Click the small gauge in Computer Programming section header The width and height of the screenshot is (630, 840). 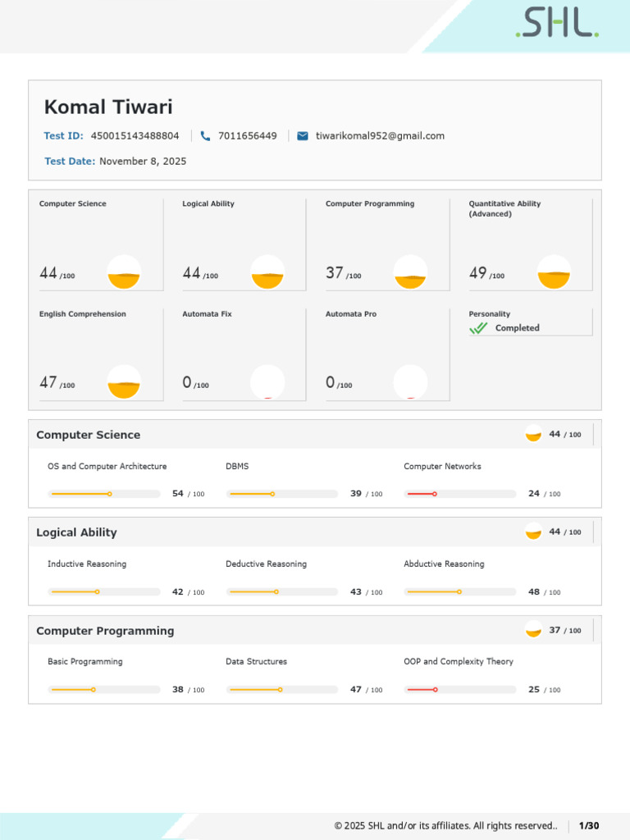[533, 629]
